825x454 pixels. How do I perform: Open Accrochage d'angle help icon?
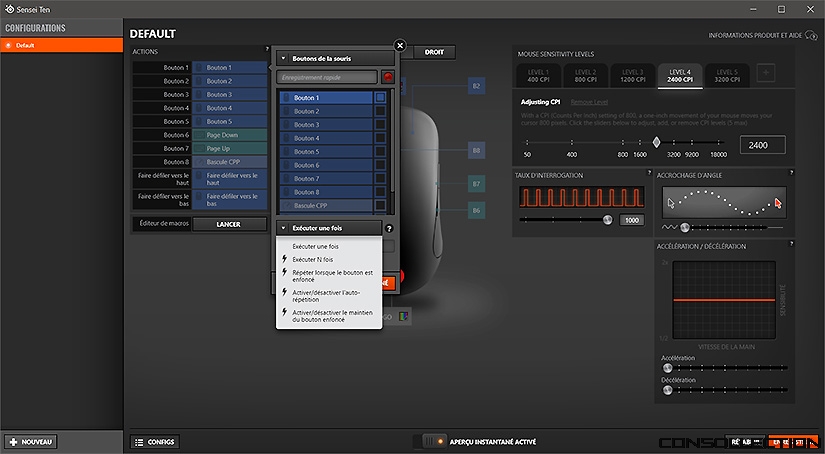click(x=791, y=173)
